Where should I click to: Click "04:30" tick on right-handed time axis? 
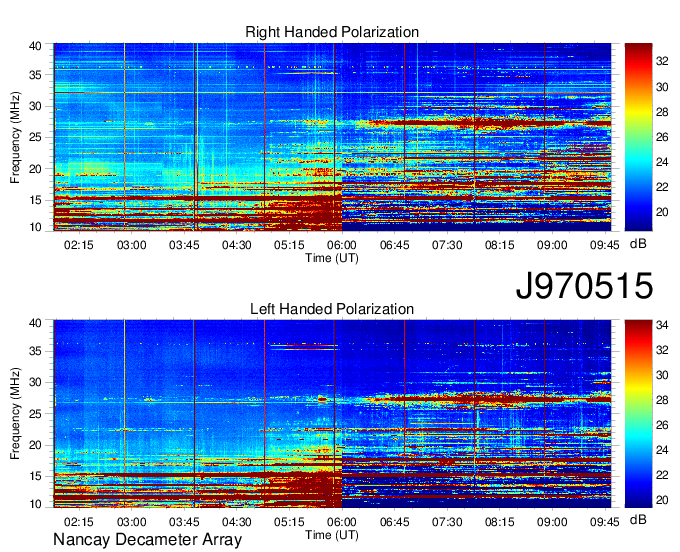[x=237, y=245]
